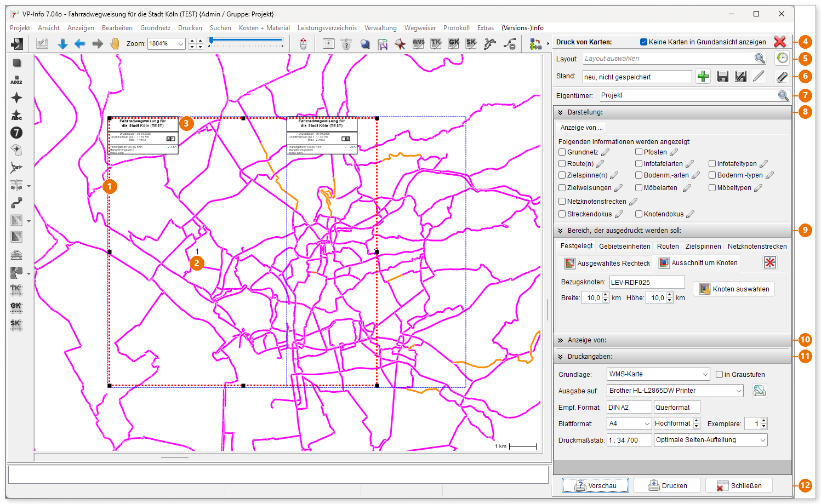Click the floppy disk save icon

point(723,77)
